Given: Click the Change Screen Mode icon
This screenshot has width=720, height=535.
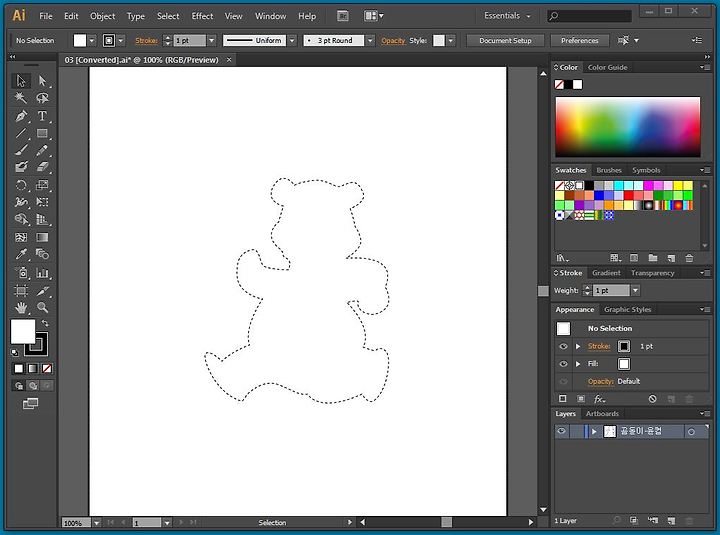Looking at the screenshot, I should point(30,404).
